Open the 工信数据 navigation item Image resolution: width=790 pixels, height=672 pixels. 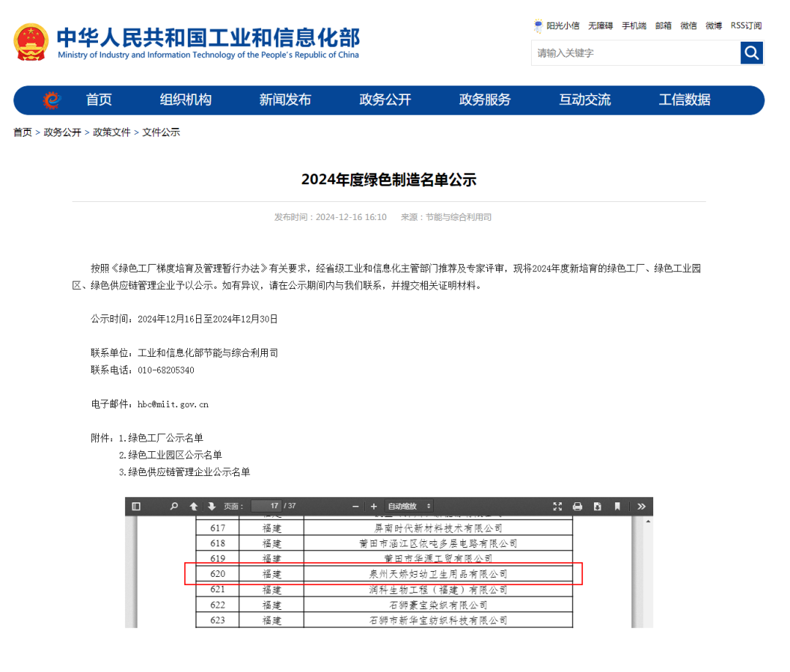[685, 100]
